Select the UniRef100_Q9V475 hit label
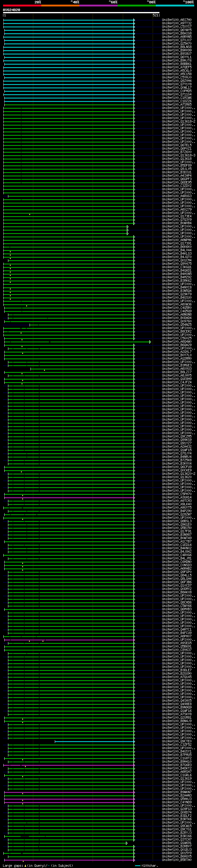The height and width of the screenshot is (868, 197). [x=177, y=264]
